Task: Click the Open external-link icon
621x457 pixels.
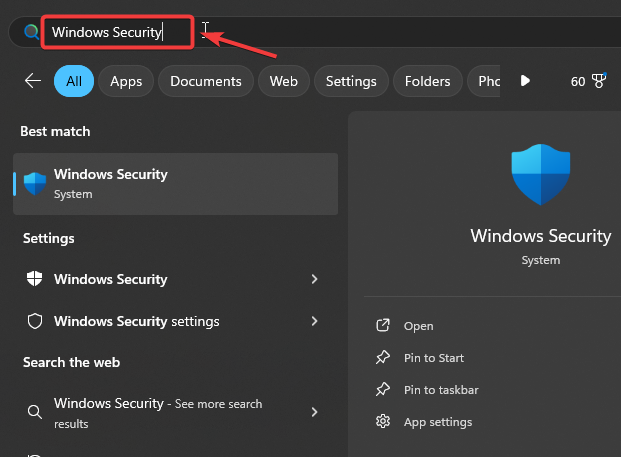Action: [382, 326]
